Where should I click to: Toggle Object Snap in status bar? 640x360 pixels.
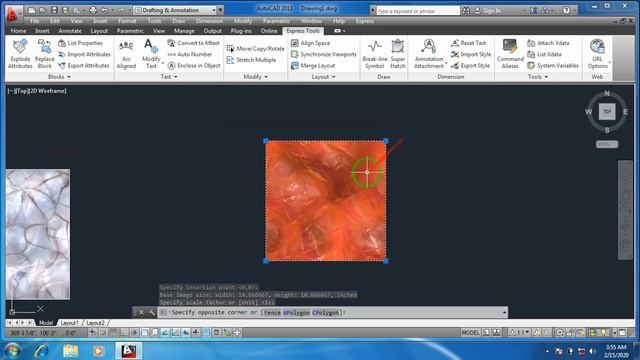click(144, 333)
